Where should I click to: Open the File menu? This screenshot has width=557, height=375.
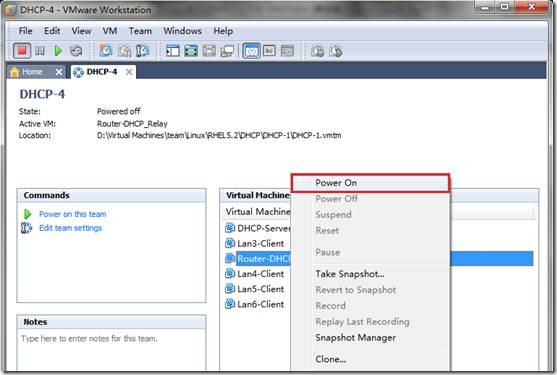(25, 31)
